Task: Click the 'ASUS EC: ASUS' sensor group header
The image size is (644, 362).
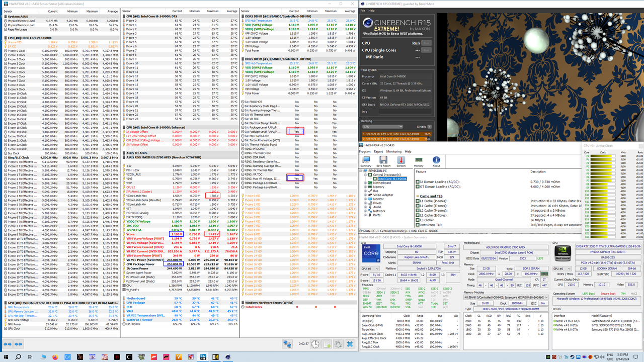Action: click(x=180, y=153)
